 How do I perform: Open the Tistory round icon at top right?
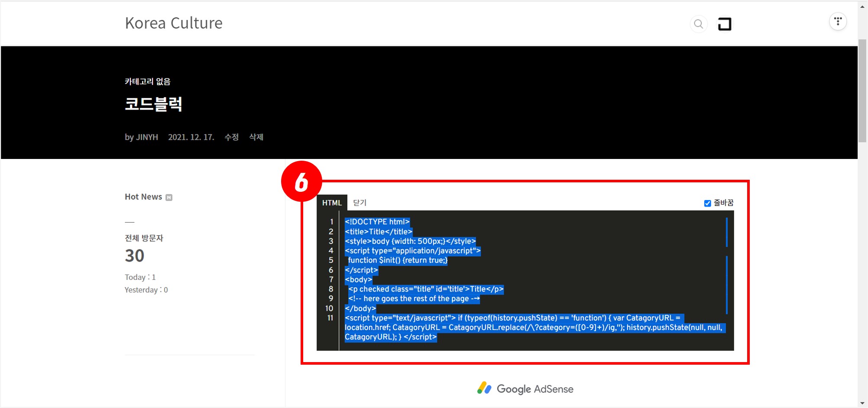click(x=838, y=21)
